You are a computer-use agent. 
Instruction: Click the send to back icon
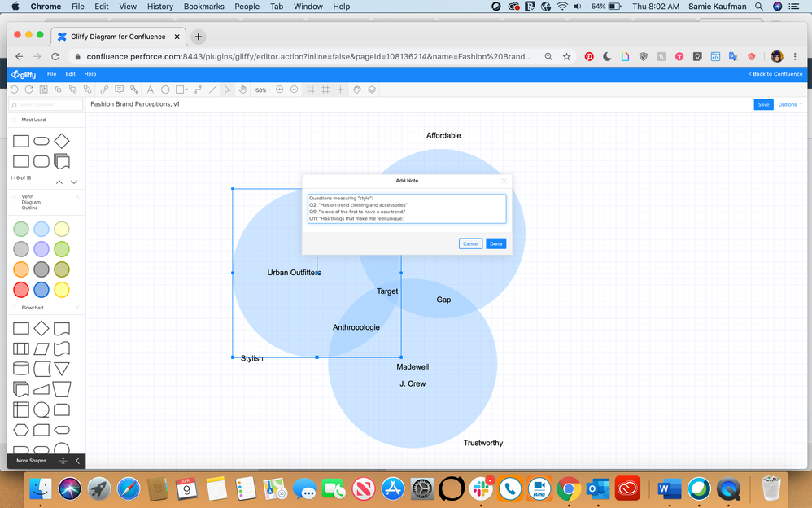click(88, 90)
